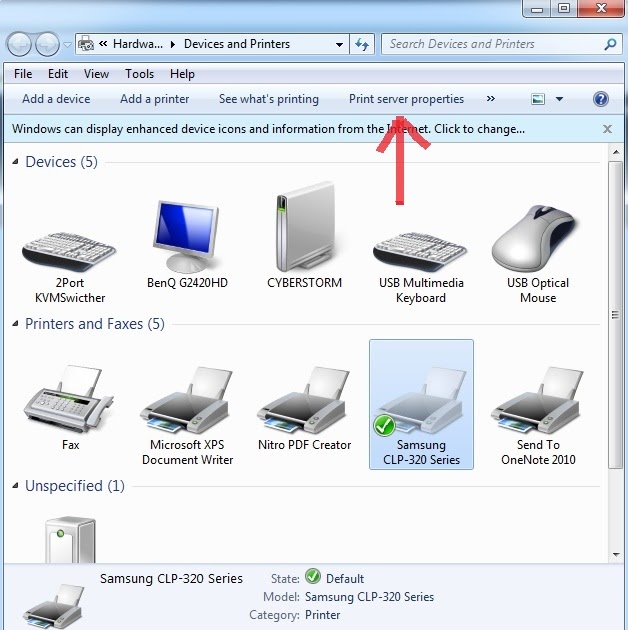
Task: Select the Samsung CLP-320 Series printer
Action: [421, 404]
